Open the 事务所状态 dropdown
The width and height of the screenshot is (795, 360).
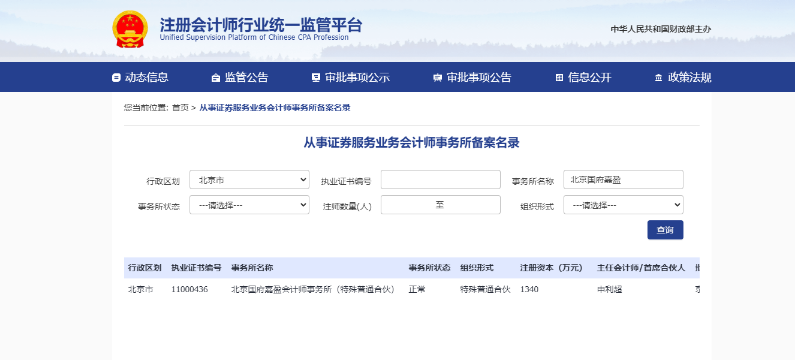click(x=249, y=205)
